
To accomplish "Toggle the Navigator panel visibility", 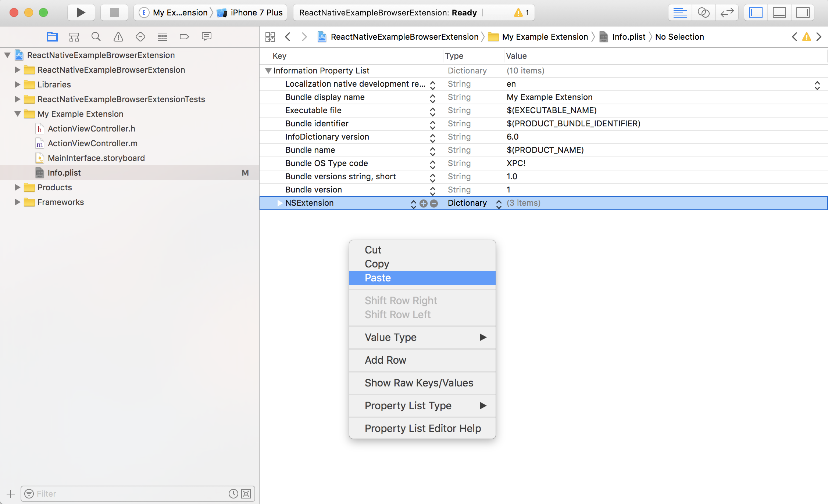I will (x=756, y=12).
